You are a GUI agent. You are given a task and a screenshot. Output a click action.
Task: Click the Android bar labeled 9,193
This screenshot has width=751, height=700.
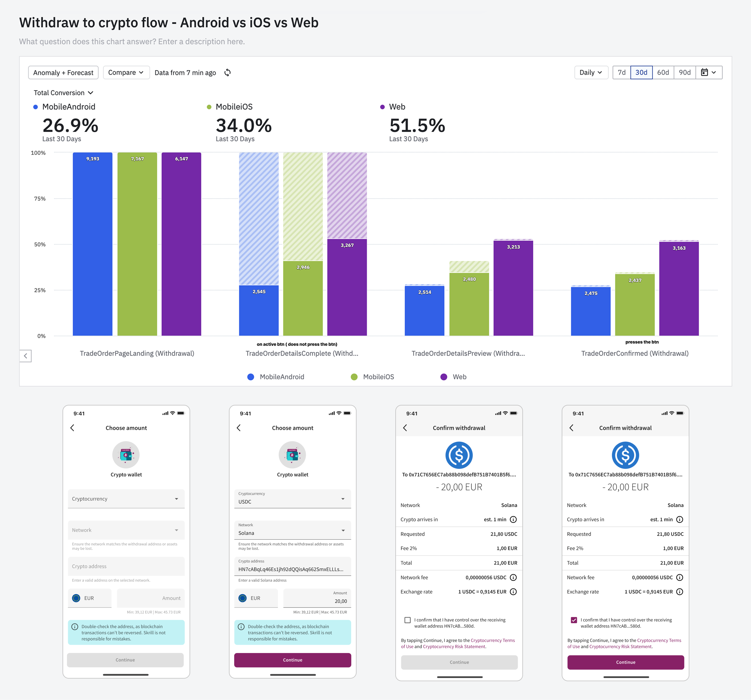92,244
